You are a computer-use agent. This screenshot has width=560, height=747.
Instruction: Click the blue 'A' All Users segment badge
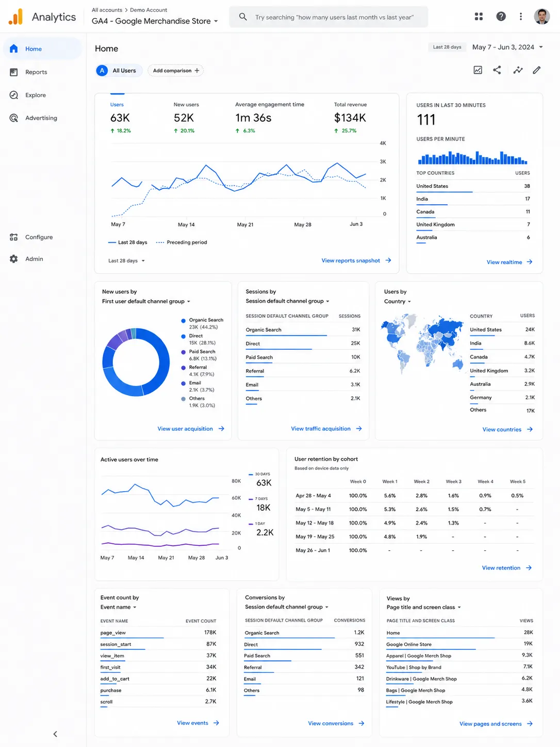102,71
